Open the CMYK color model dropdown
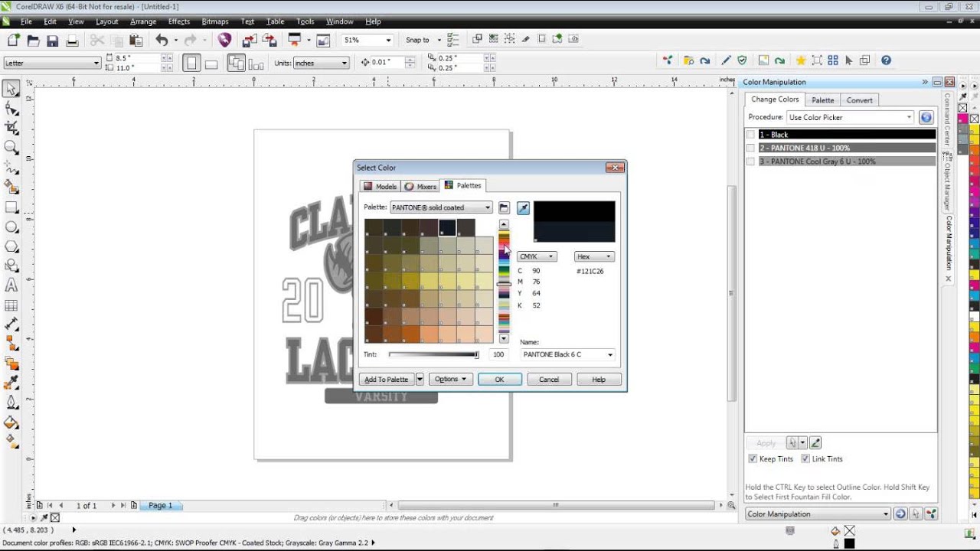The width and height of the screenshot is (980, 551). point(537,256)
